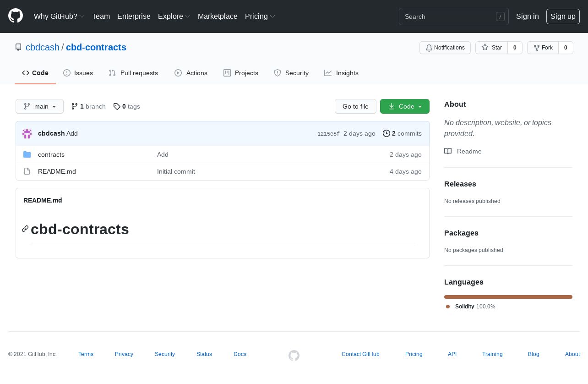Open the 2 commits history link
Viewport: 588px width, 384px height.
point(402,133)
